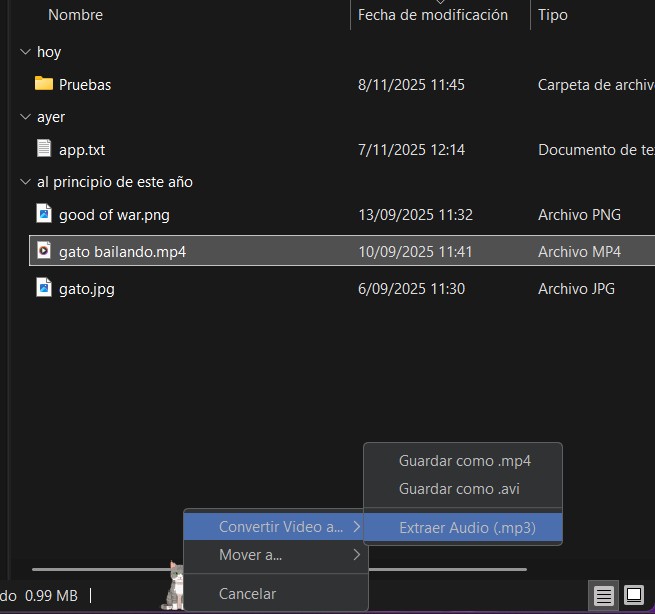Select "Extraer Audio (.mp3)" from the submenu
This screenshot has width=655, height=614.
click(466, 528)
